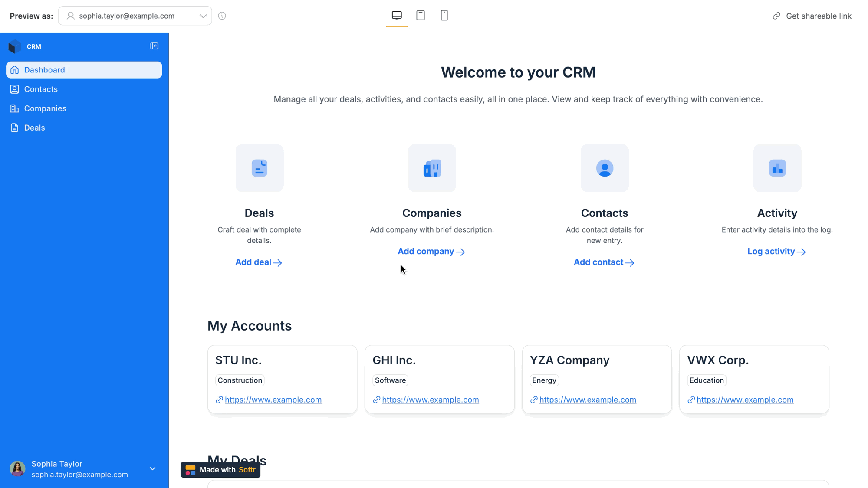Click the Companies building icon tile
This screenshot has height=488, width=868.
pos(432,168)
